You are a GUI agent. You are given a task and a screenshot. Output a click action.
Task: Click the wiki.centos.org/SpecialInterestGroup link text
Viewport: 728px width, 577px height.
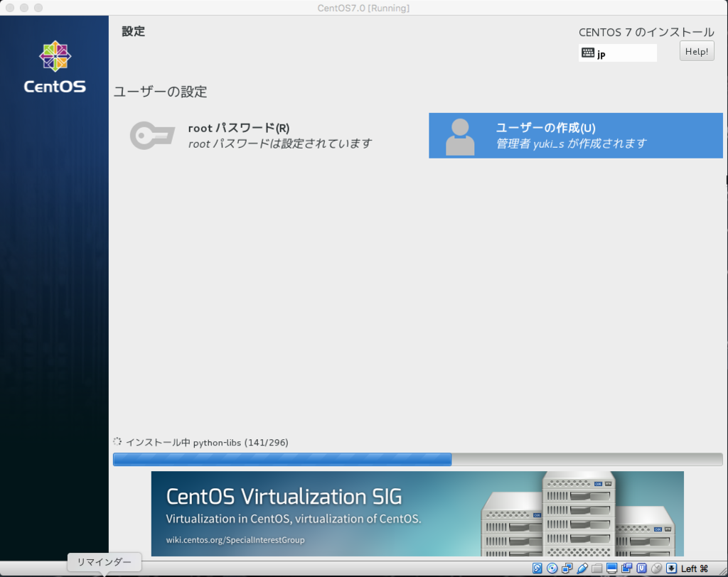(x=235, y=540)
